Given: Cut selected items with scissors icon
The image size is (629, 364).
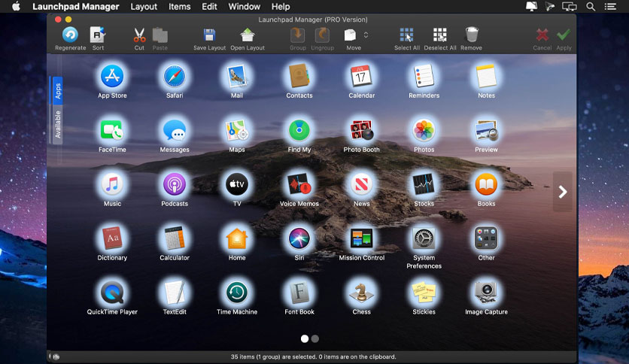Looking at the screenshot, I should 139,35.
